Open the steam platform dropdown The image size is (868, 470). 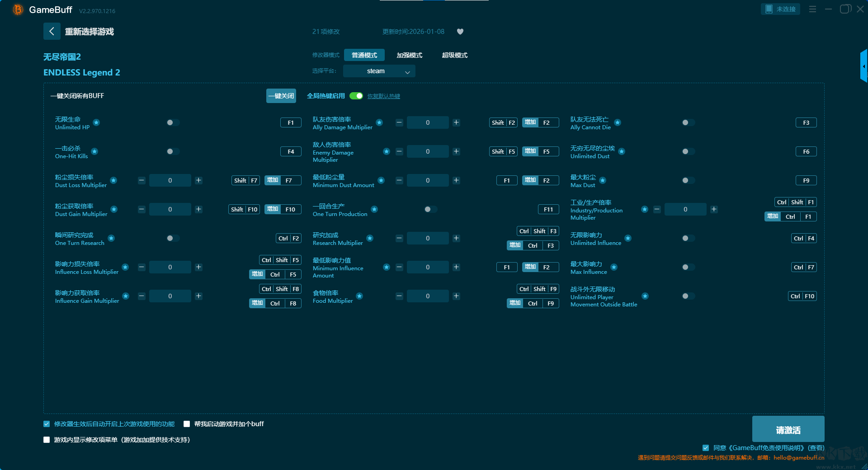[379, 71]
